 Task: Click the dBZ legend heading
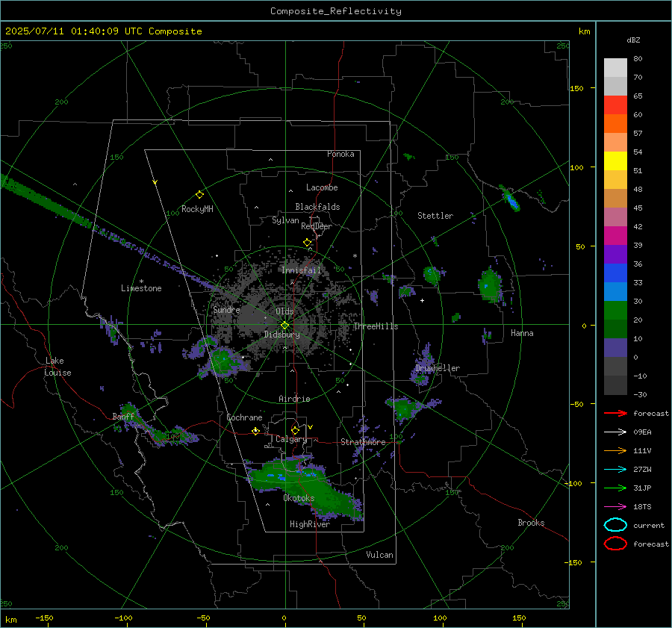pyautogui.click(x=633, y=40)
